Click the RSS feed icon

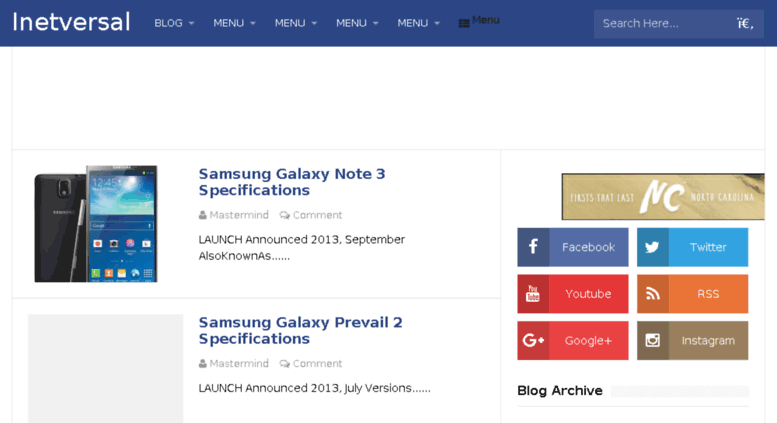[653, 294]
